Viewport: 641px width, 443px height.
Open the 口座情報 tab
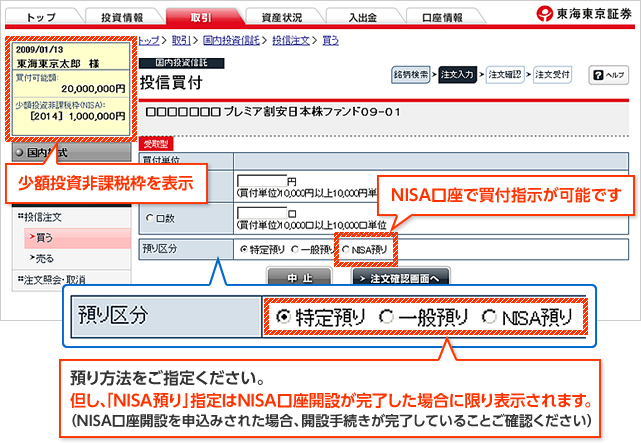442,17
